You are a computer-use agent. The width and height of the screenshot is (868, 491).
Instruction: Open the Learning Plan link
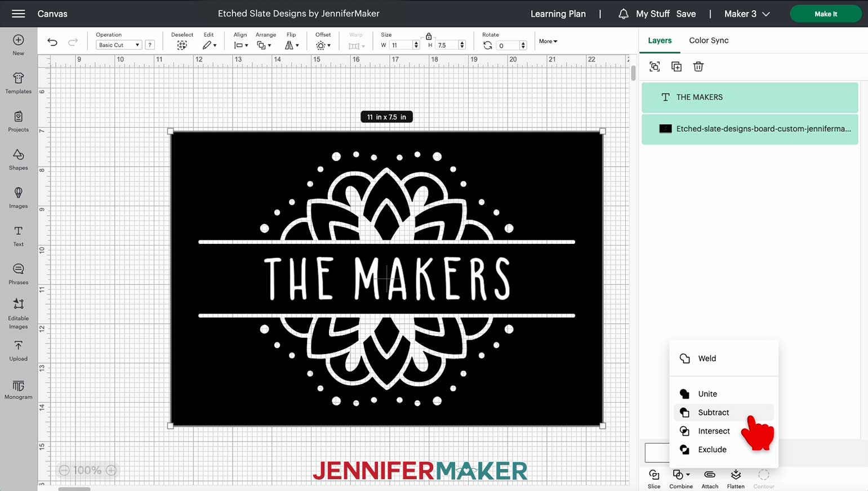pos(558,14)
